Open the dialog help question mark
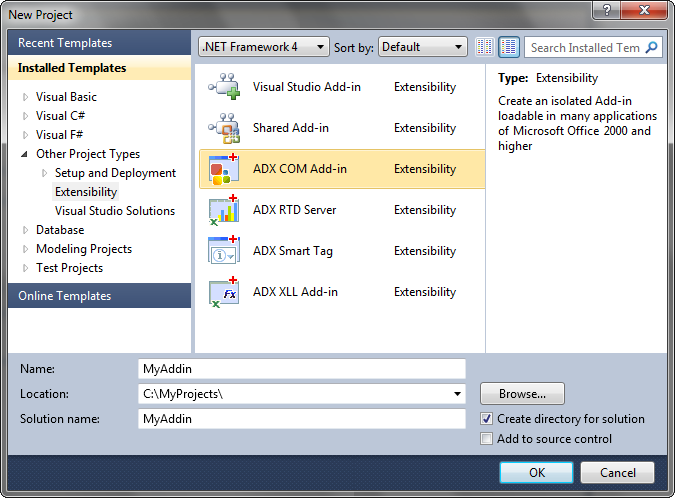This screenshot has height=498, width=675. (607, 10)
